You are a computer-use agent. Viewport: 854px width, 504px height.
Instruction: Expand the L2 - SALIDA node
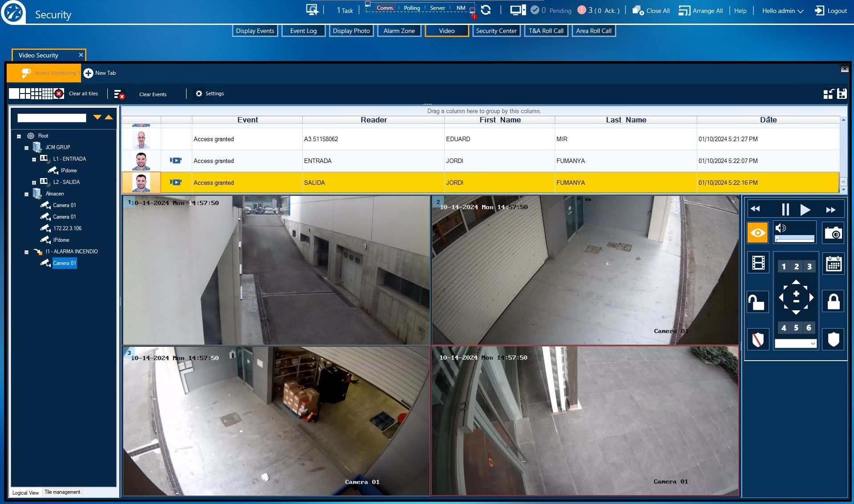click(34, 183)
